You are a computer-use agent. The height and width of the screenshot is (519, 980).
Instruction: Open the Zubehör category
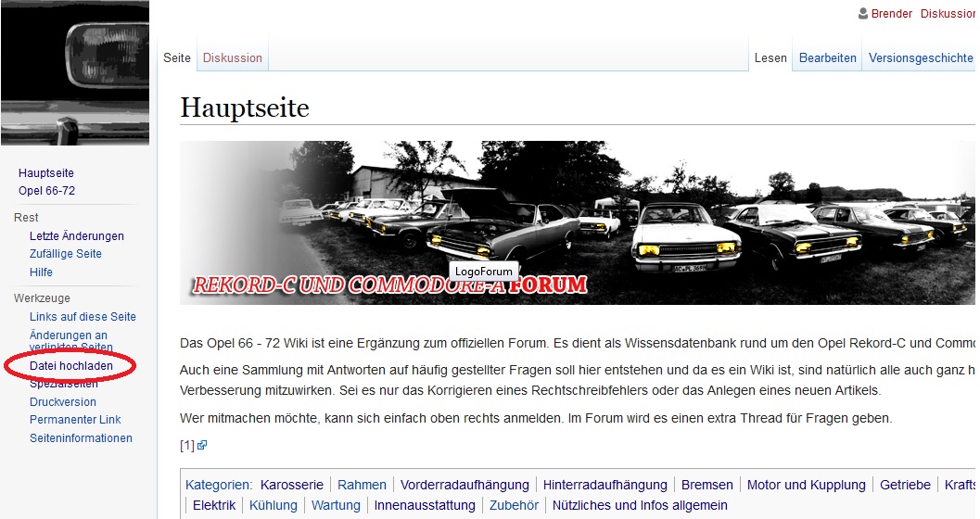click(514, 505)
